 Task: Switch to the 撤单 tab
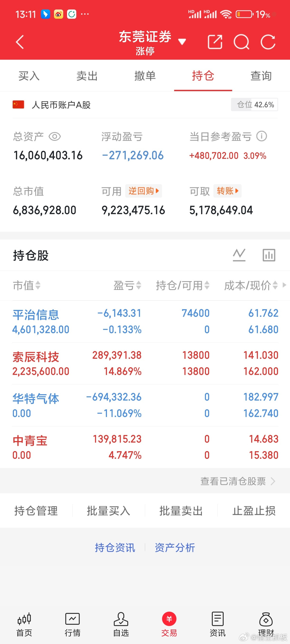pos(145,76)
